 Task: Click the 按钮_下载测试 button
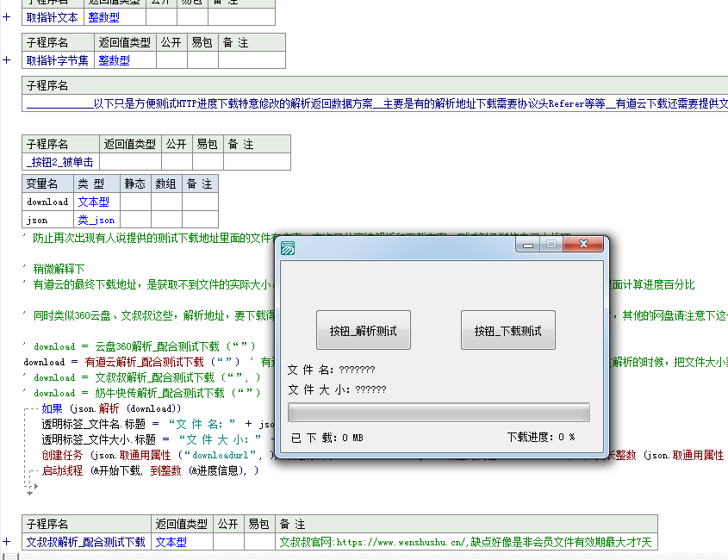507,331
